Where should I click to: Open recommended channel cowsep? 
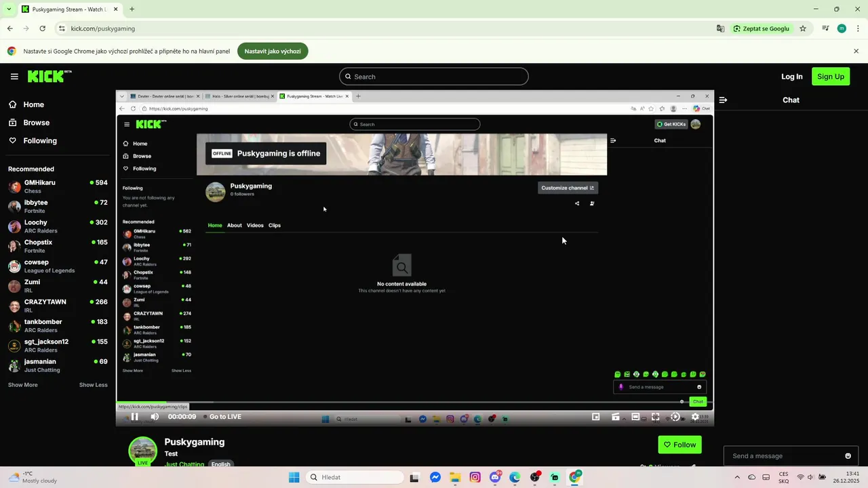pos(58,266)
